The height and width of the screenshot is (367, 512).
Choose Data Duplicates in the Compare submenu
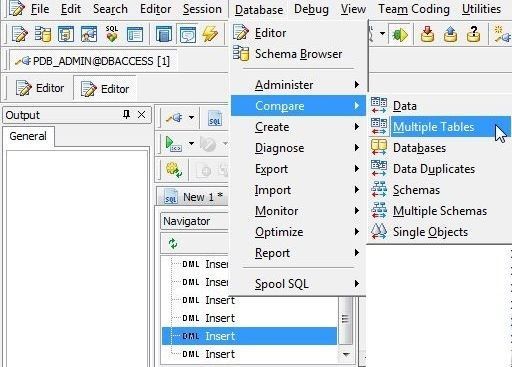point(440,169)
